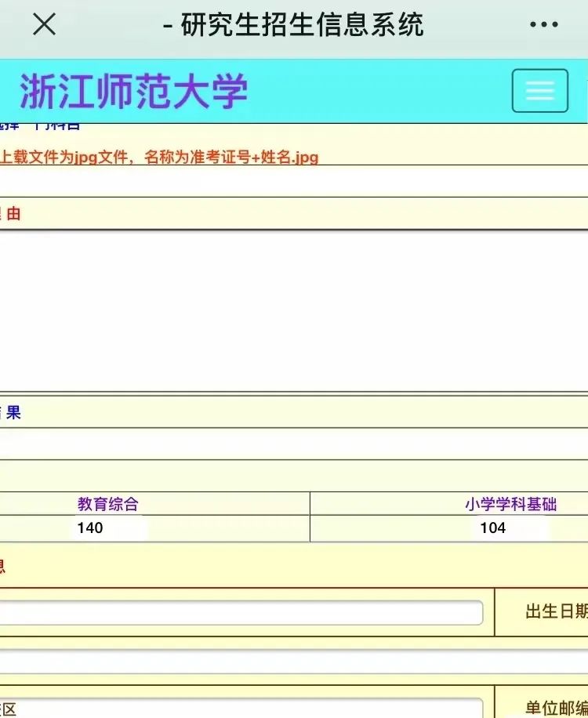This screenshot has height=718, width=588.
Task: Click the 单位邮编 label
Action: 555,708
